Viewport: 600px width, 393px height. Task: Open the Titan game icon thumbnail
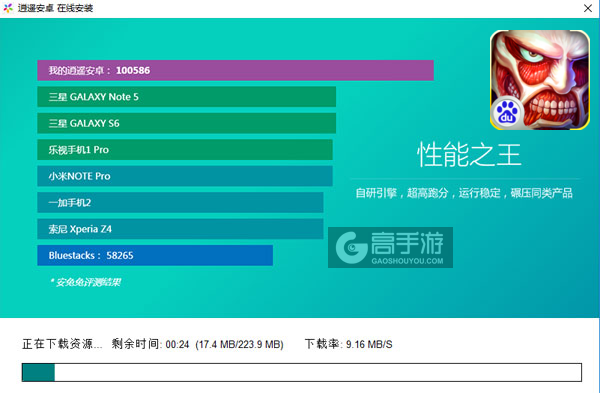[540, 80]
